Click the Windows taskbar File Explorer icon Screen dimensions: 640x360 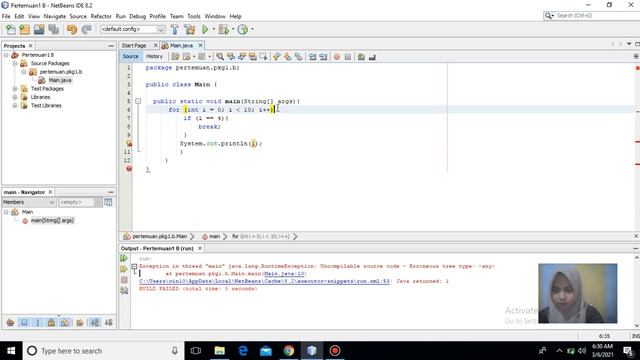(220, 351)
